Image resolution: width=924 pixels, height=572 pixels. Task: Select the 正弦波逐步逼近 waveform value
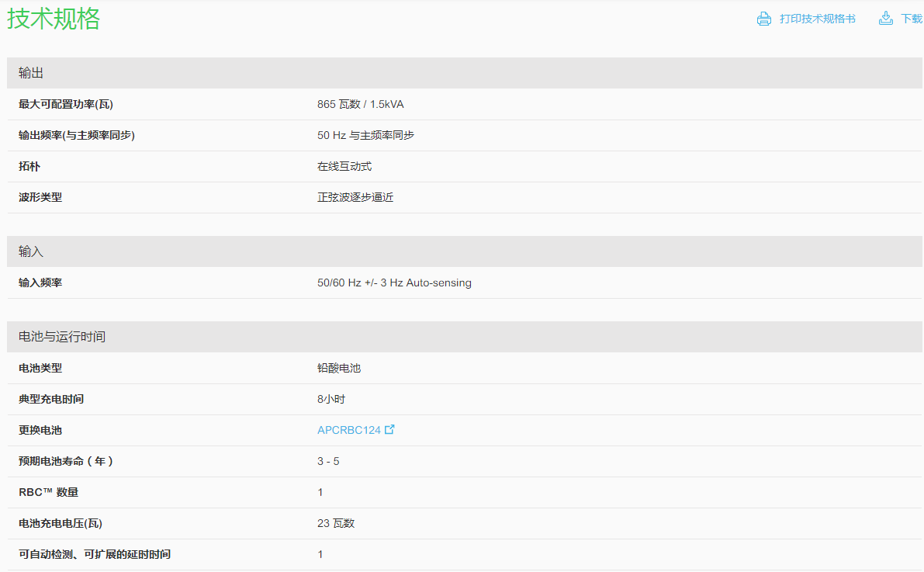point(355,197)
